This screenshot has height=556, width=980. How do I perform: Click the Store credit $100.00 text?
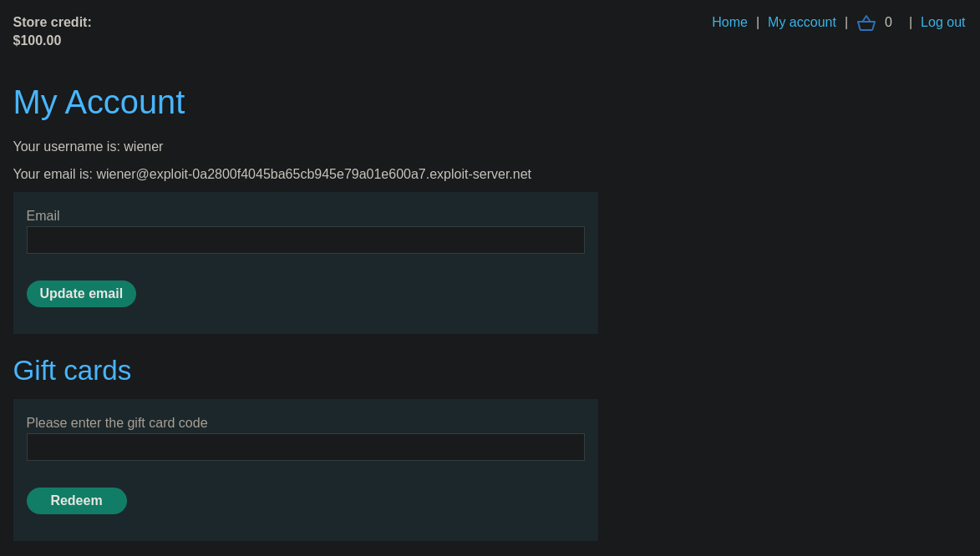53,31
